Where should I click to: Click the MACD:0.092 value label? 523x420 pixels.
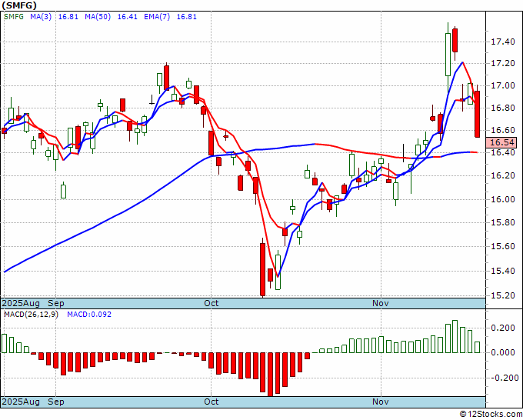coord(89,315)
